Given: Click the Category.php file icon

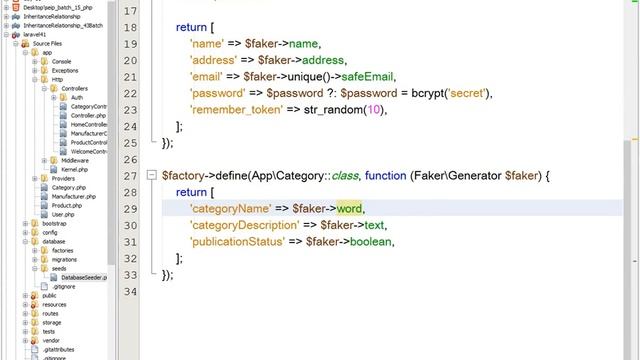Looking at the screenshot, I should click(44, 187).
